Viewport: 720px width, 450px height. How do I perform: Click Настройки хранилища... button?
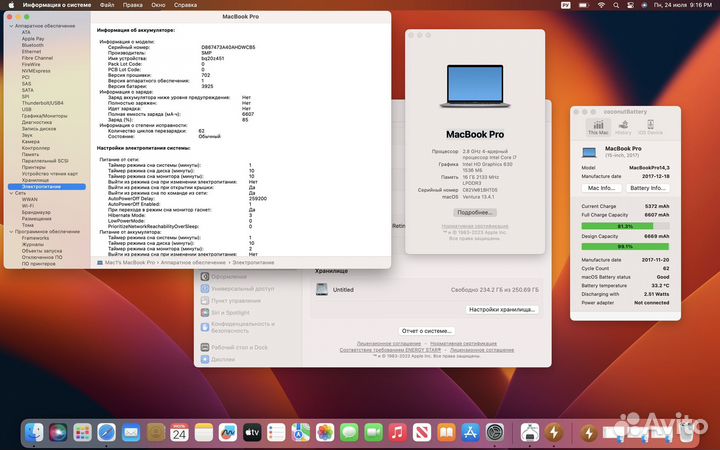(502, 309)
